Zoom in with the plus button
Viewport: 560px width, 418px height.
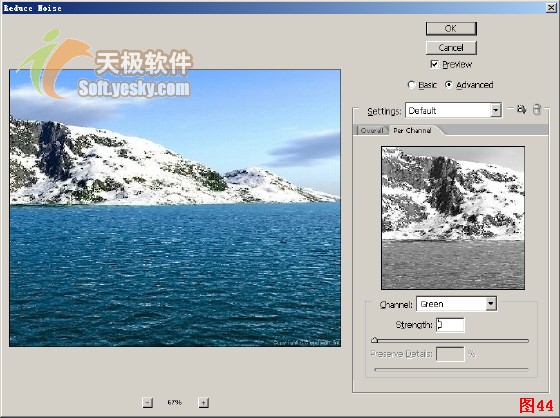point(203,403)
